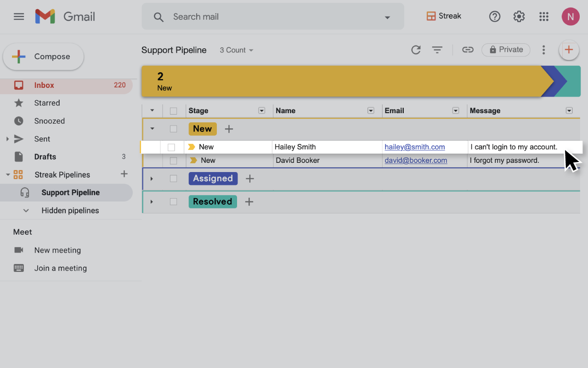Click the copy link icon
Viewport: 588px width, 368px height.
468,50
